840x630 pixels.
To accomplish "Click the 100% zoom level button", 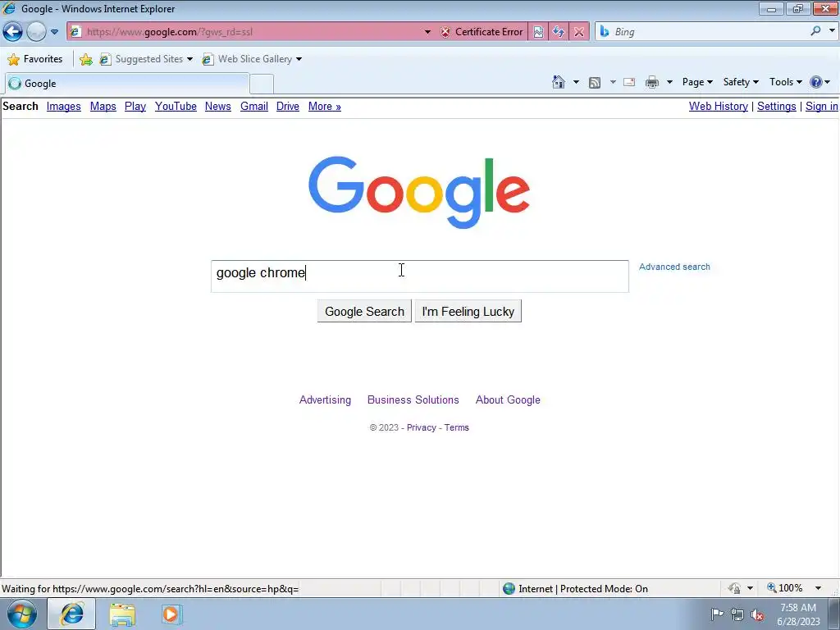I will 785,588.
